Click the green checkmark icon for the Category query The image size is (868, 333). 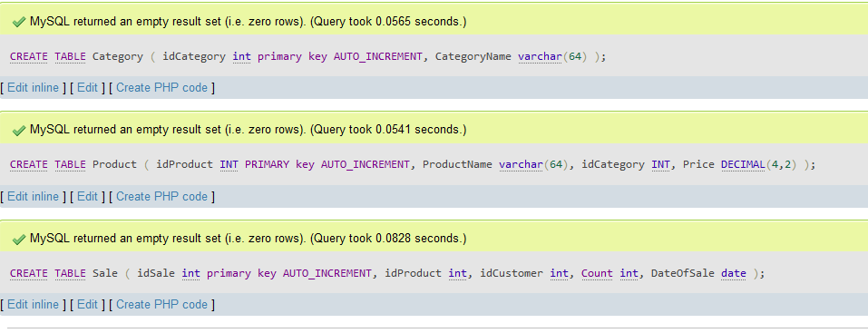pos(19,22)
